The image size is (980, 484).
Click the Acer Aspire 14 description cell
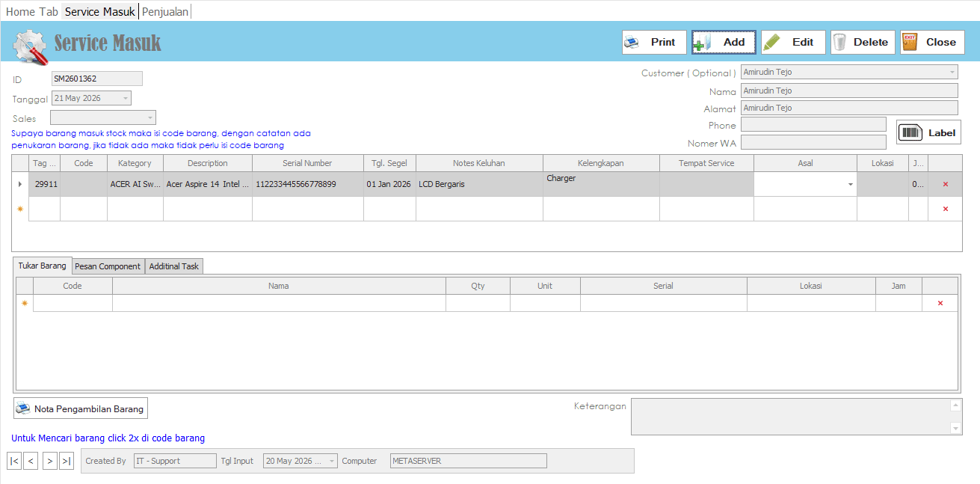pos(208,184)
